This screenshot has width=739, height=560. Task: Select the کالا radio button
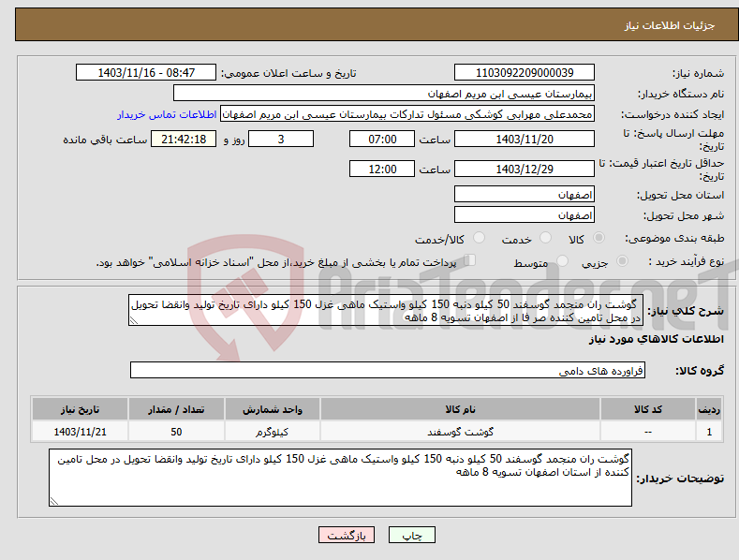click(x=599, y=238)
